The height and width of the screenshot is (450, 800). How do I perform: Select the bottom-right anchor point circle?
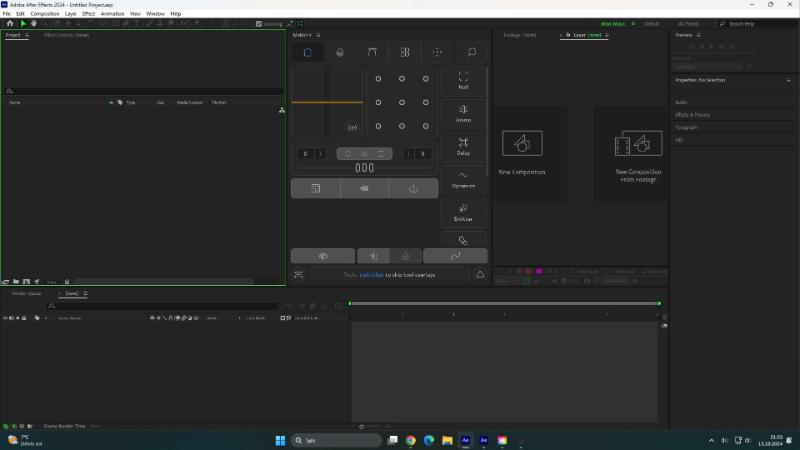click(x=426, y=126)
